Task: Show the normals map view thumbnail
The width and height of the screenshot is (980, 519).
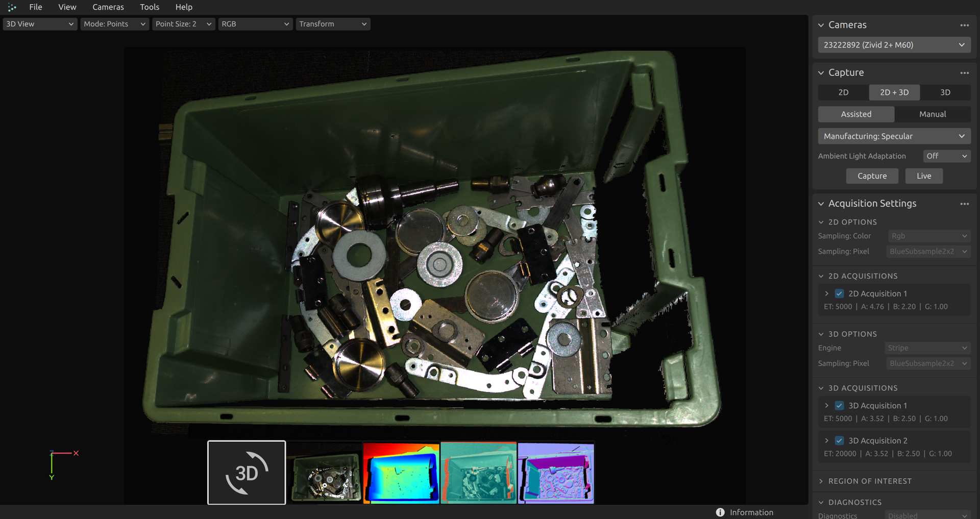Action: click(x=556, y=473)
